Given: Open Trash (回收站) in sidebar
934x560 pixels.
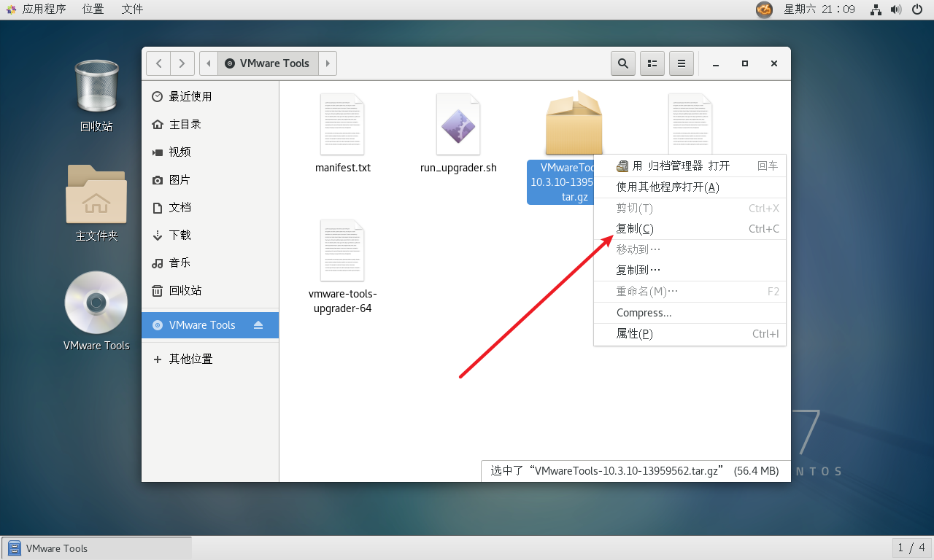Looking at the screenshot, I should coord(210,290).
